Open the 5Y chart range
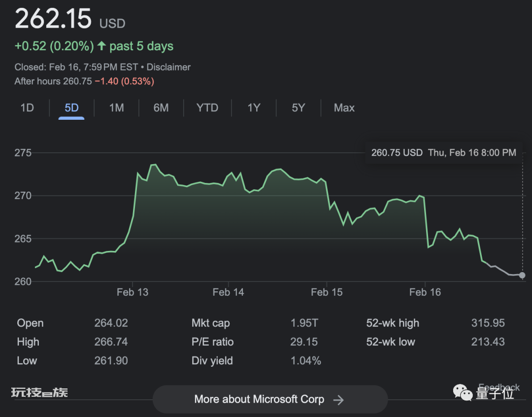 (298, 107)
